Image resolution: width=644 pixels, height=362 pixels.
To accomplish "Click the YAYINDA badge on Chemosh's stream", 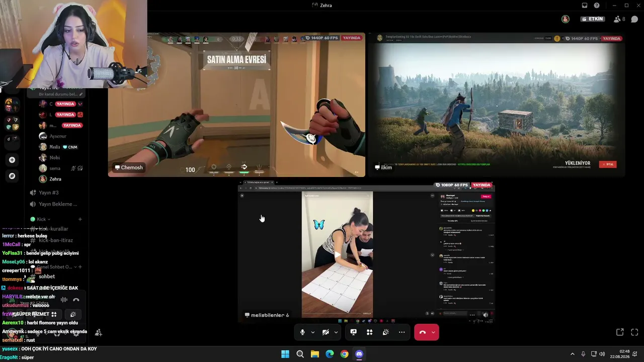I will click(x=352, y=38).
